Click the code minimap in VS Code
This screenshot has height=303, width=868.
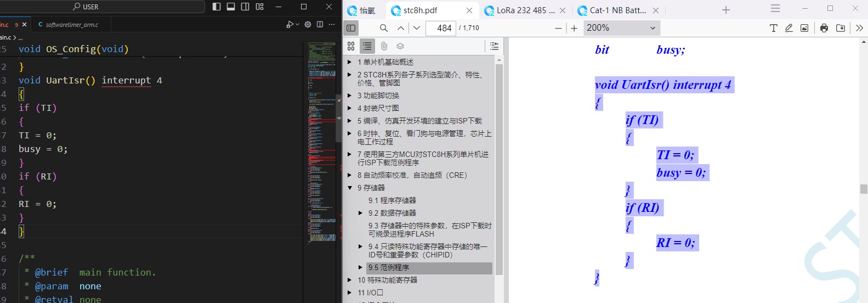(321, 142)
